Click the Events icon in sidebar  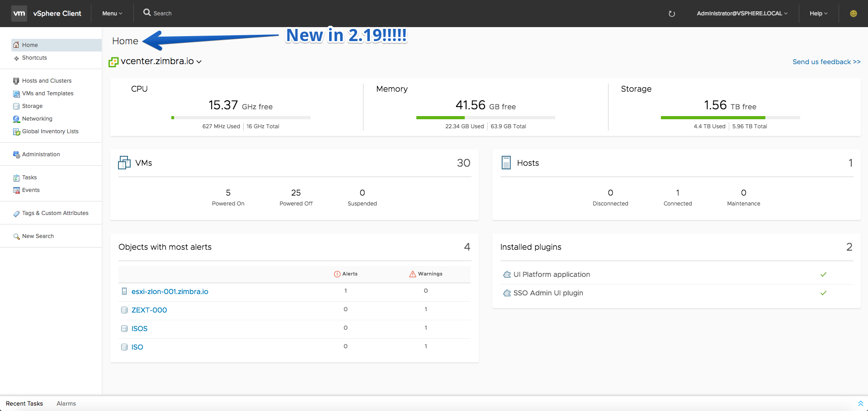pyautogui.click(x=16, y=190)
